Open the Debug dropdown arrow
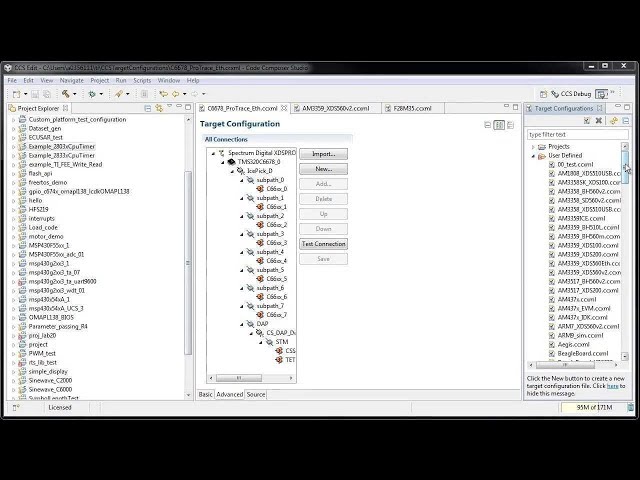 (x=101, y=94)
